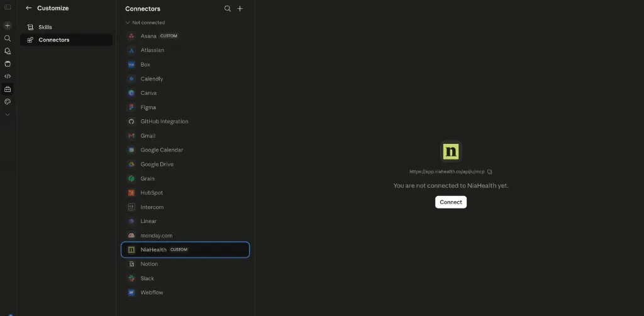This screenshot has width=644, height=316.
Task: Collapse the Not connected group
Action: (145, 23)
